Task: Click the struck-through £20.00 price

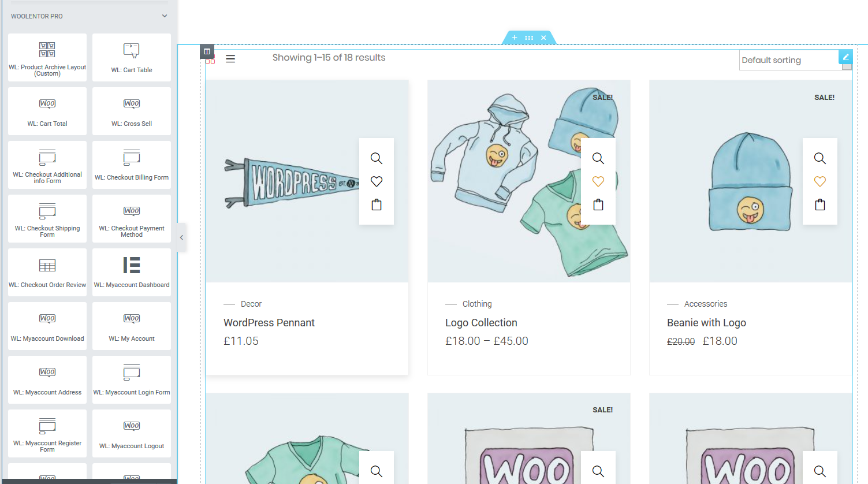Action: [681, 342]
